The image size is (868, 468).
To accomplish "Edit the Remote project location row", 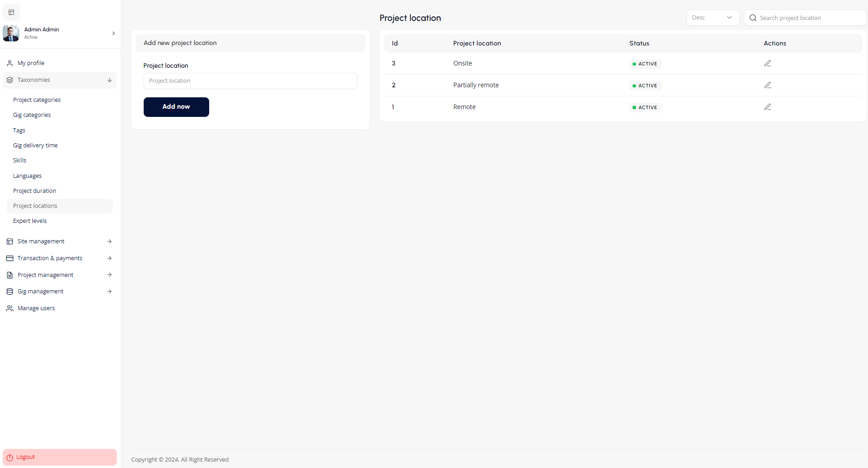I will pos(768,107).
